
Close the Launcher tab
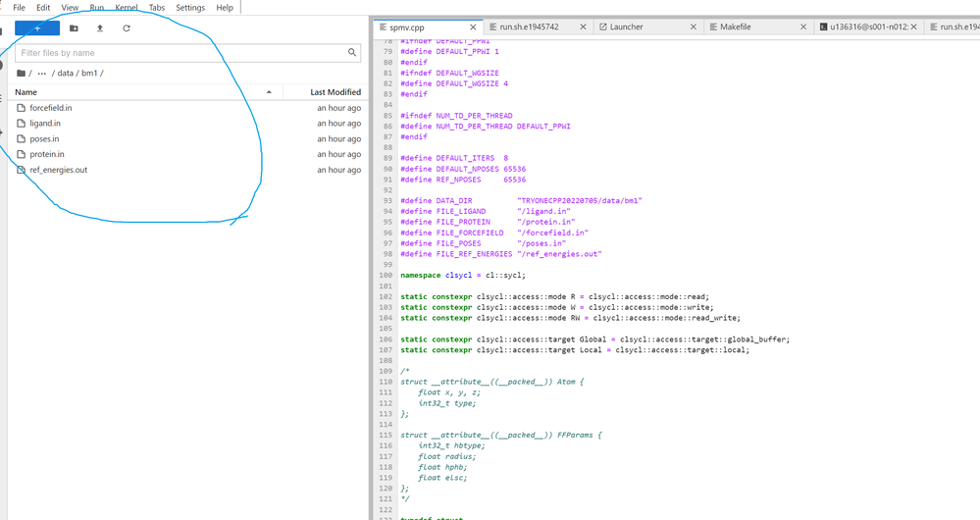point(696,27)
